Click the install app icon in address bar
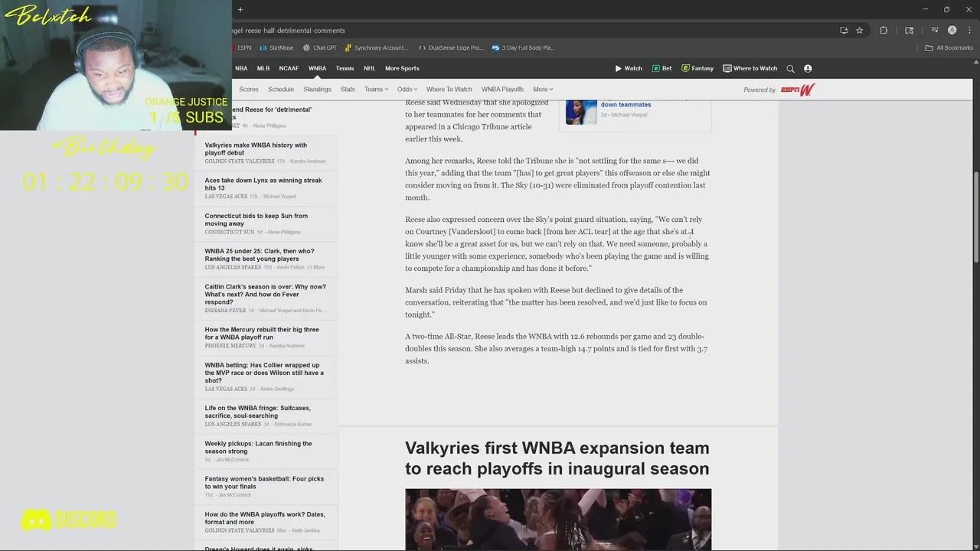 pyautogui.click(x=844, y=31)
